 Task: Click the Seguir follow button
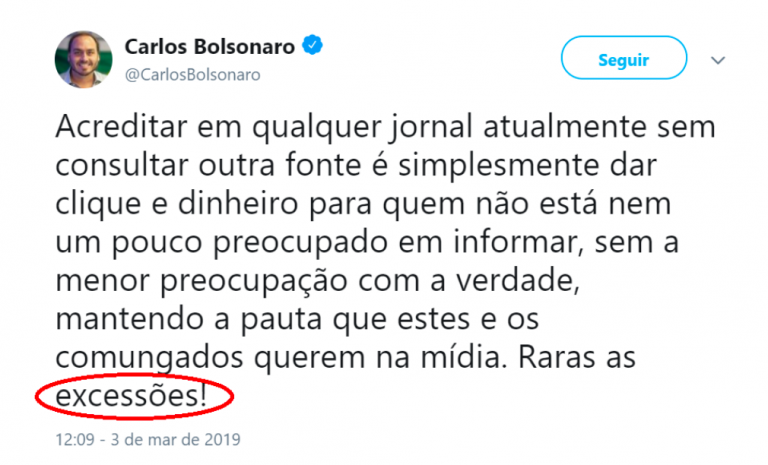point(624,60)
